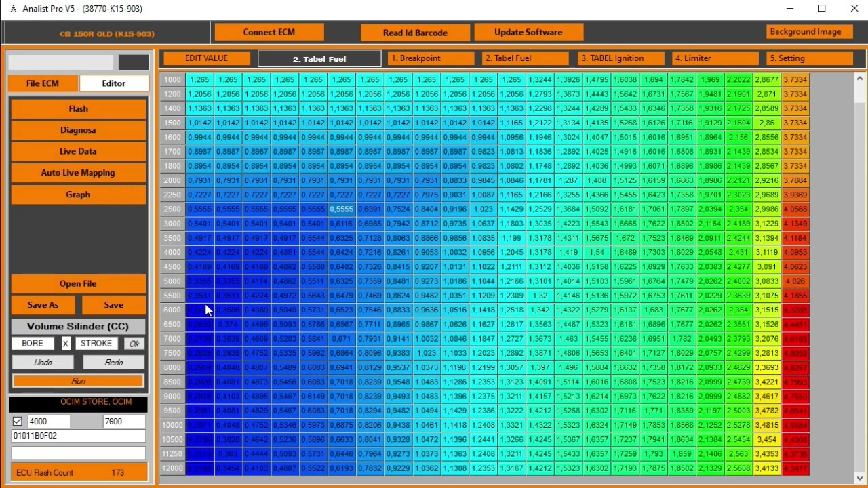Click Update Software button
The width and height of the screenshot is (868, 488).
[x=528, y=32]
